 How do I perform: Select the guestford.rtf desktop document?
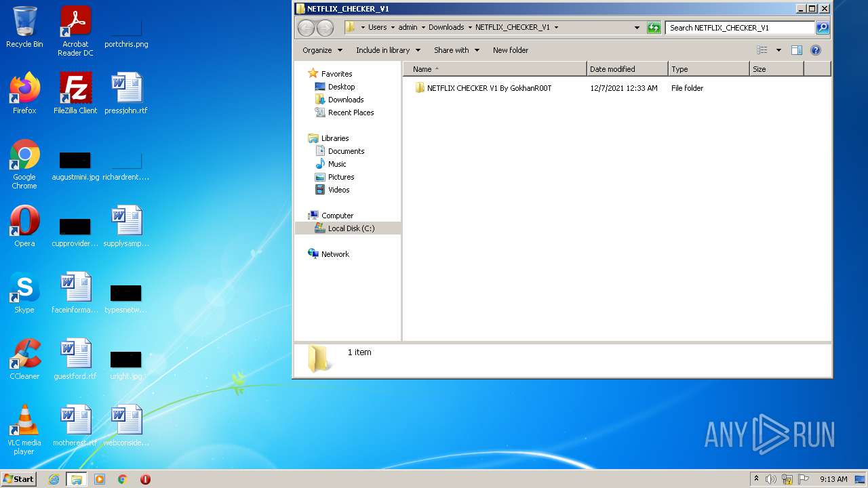pos(75,359)
